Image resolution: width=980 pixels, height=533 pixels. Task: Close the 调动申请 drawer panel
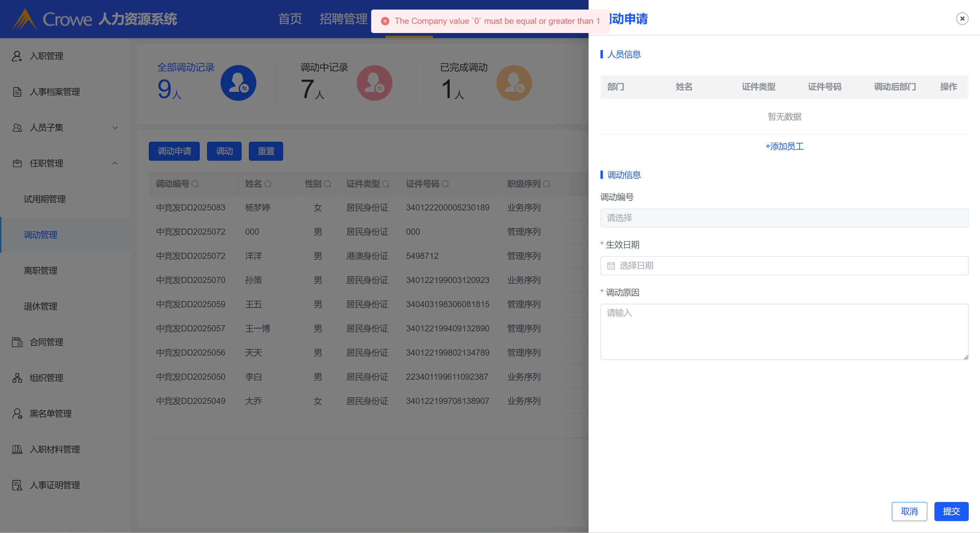[x=962, y=19]
